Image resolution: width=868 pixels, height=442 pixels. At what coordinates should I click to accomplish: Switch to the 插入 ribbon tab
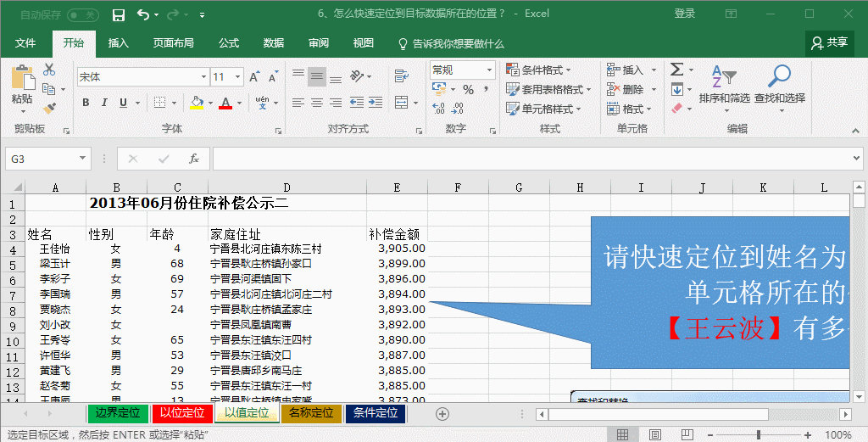(x=119, y=43)
